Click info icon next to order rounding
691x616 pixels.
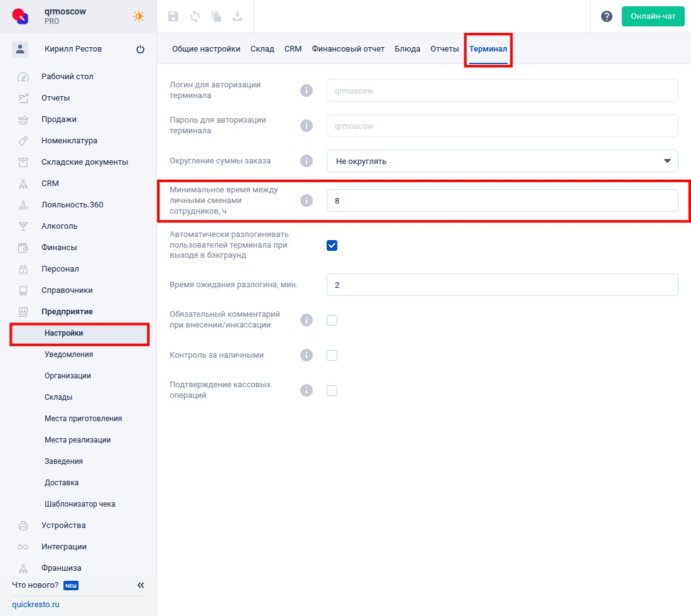[307, 161]
